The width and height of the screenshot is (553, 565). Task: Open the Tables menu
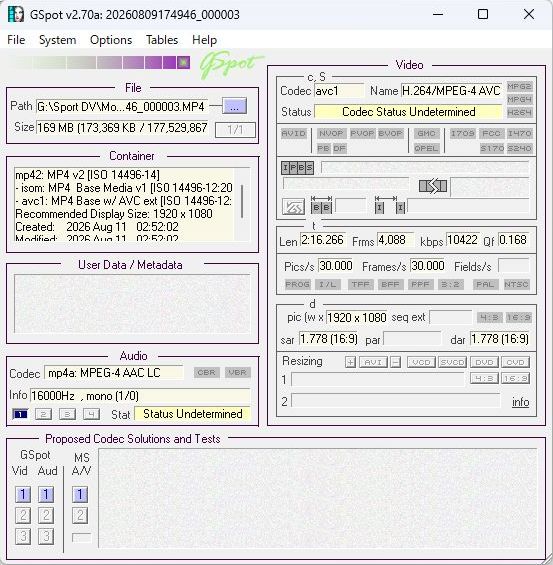tap(162, 40)
